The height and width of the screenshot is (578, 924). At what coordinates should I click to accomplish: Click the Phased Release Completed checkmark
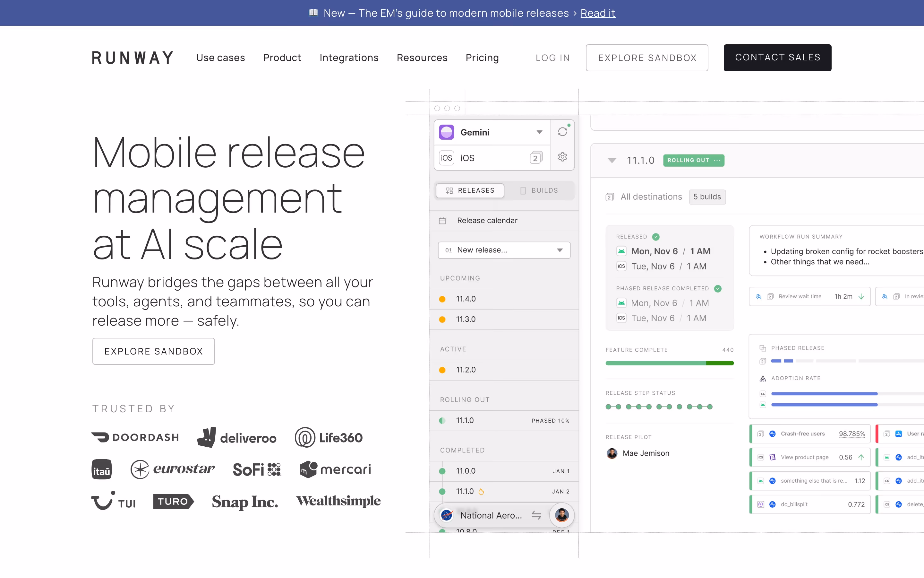pyautogui.click(x=718, y=289)
